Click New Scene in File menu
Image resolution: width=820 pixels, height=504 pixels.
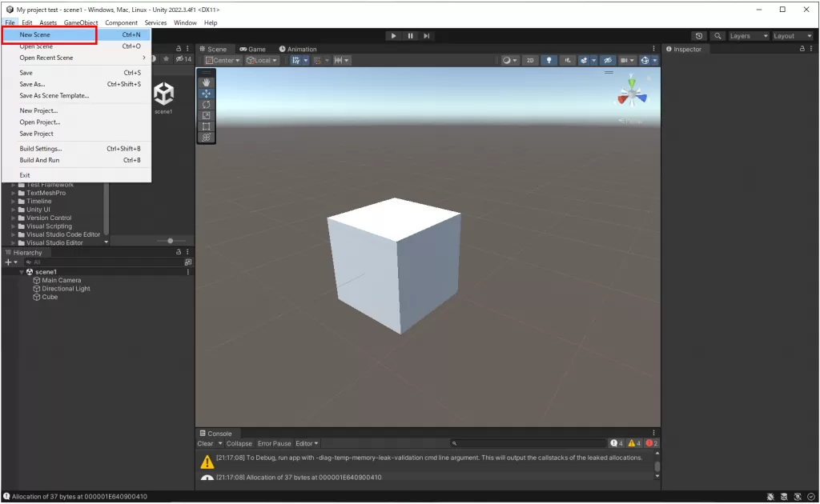(x=35, y=35)
